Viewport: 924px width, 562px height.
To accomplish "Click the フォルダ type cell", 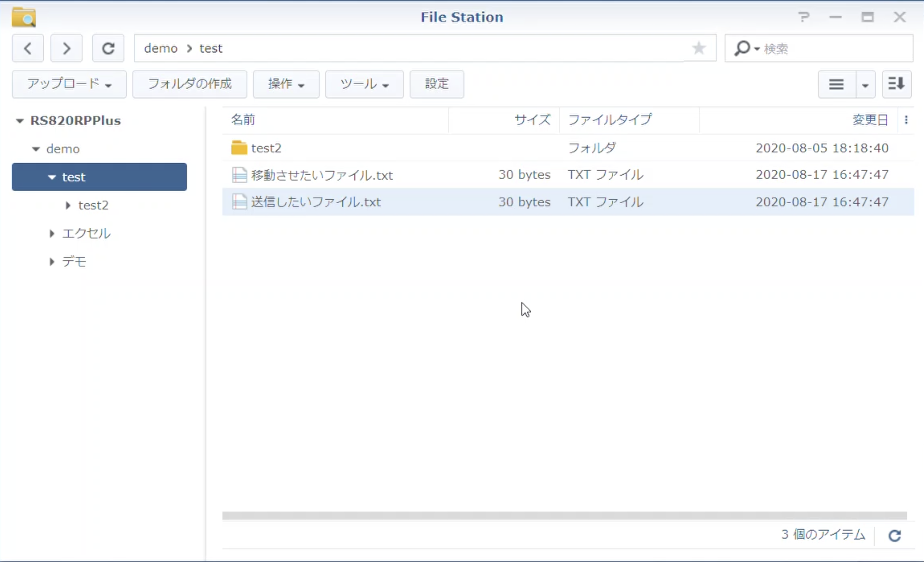I will point(592,148).
